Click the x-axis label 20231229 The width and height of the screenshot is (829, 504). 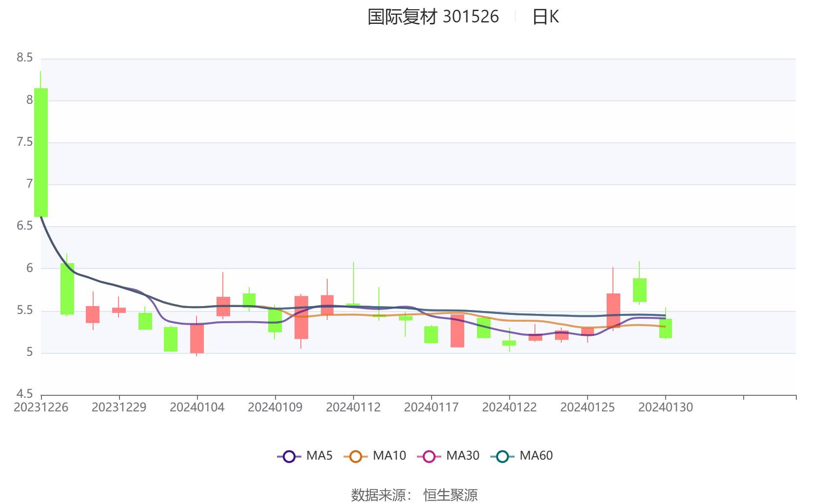[x=119, y=407]
